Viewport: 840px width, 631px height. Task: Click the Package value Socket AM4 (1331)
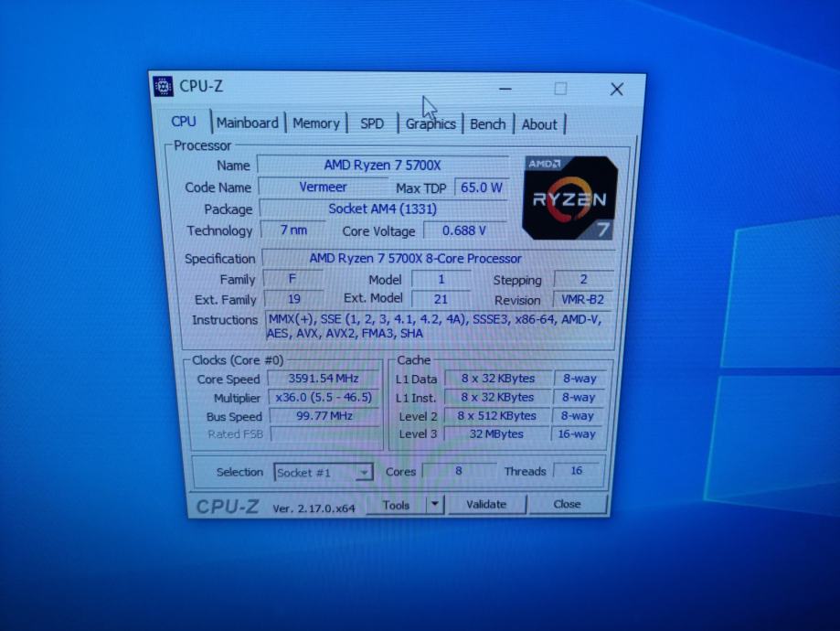(382, 209)
